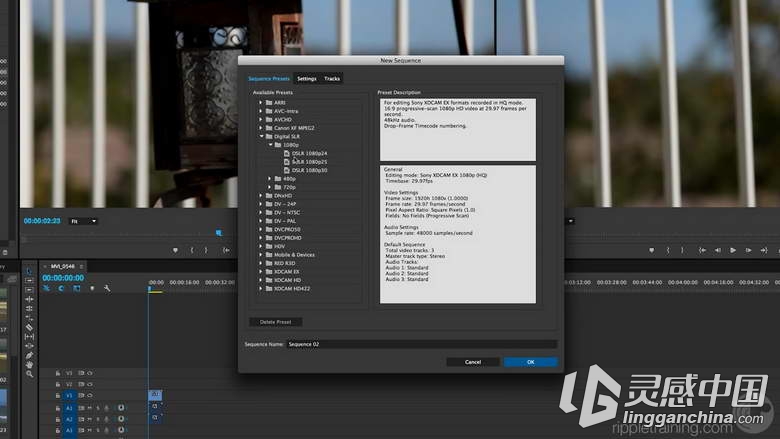Click Mark In in Program monitor

(668, 250)
